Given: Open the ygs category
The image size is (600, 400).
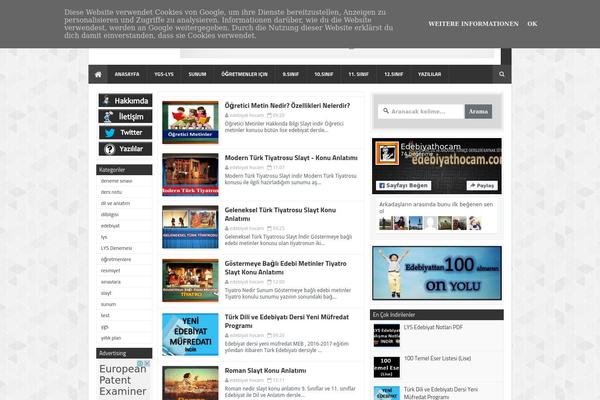Looking at the screenshot, I should (104, 327).
